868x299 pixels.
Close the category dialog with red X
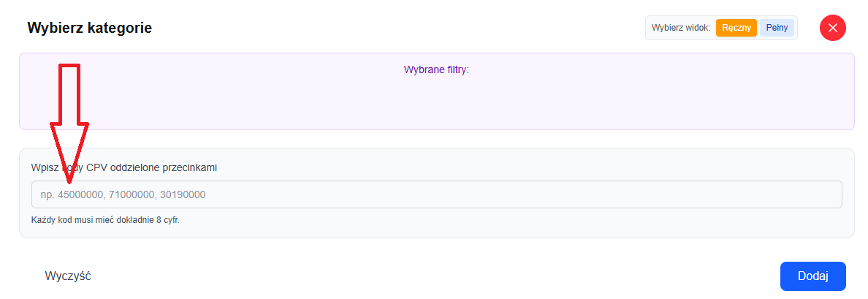pos(833,28)
